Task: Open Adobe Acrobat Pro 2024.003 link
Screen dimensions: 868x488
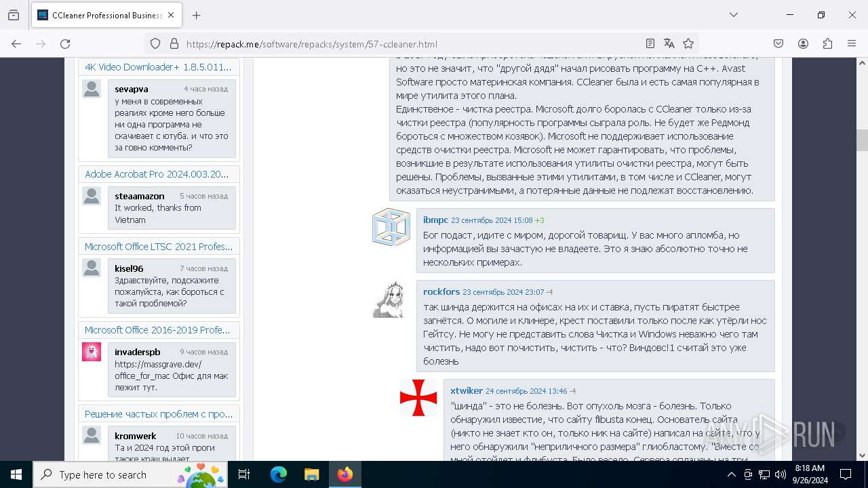Action: pyautogui.click(x=157, y=174)
